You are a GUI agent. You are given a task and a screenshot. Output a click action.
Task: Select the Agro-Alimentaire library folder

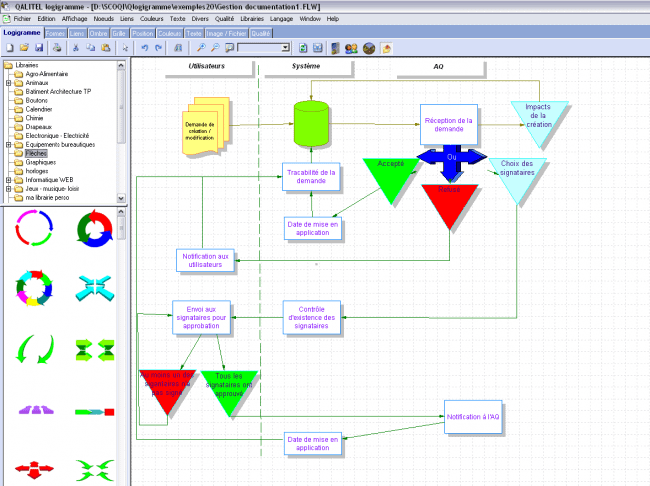46,74
